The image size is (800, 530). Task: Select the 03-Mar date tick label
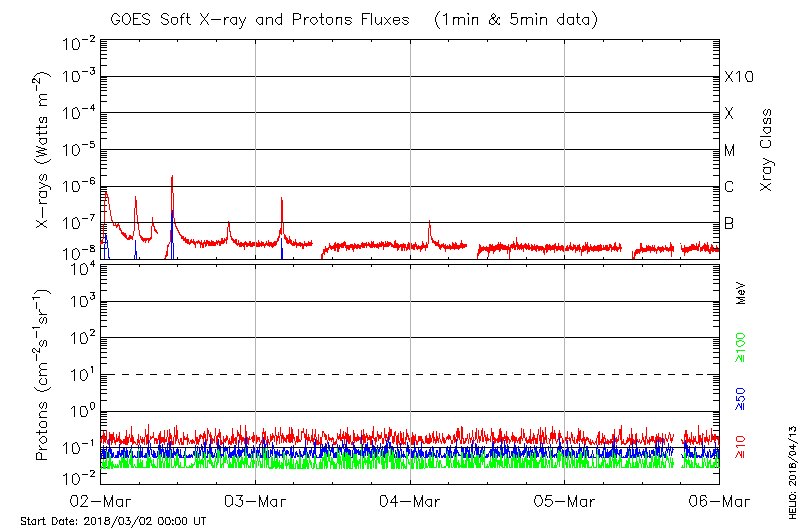click(x=255, y=501)
